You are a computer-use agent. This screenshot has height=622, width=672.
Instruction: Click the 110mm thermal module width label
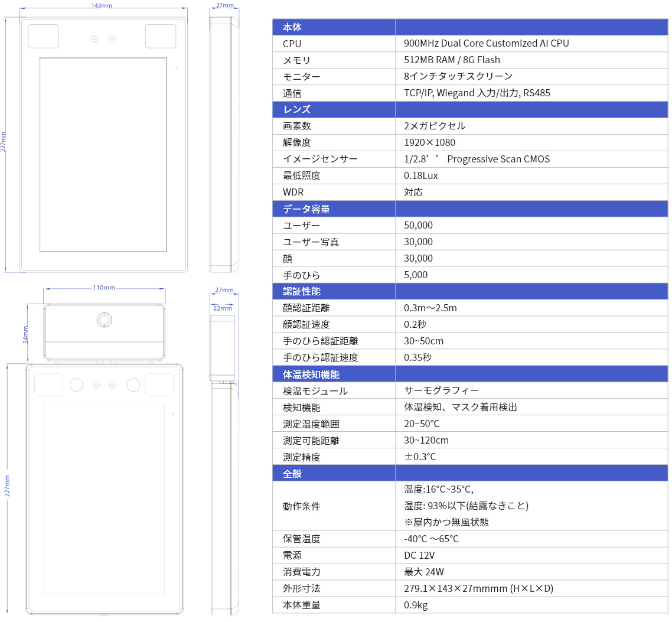tap(104, 288)
